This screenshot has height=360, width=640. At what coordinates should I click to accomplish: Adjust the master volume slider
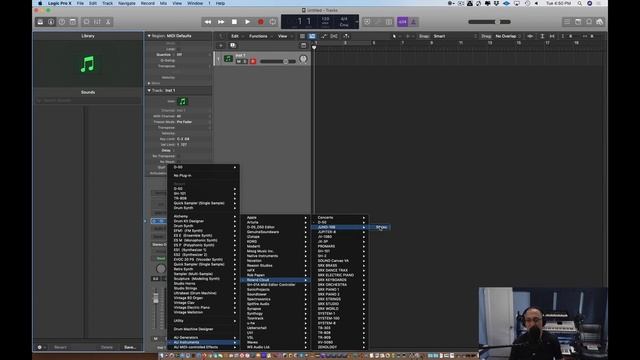pos(489,22)
